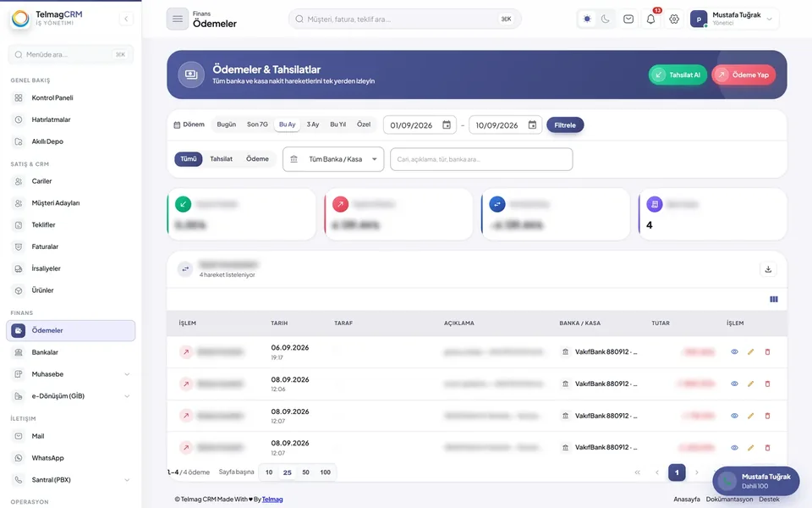
Task: Set page size to 10 rows
Action: (269, 472)
